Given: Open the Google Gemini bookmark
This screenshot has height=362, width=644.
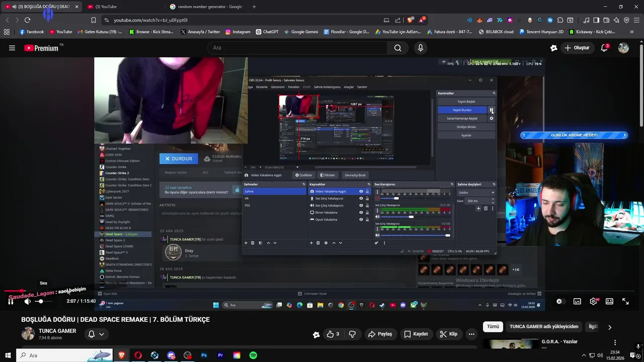Looking at the screenshot, I should [x=301, y=32].
